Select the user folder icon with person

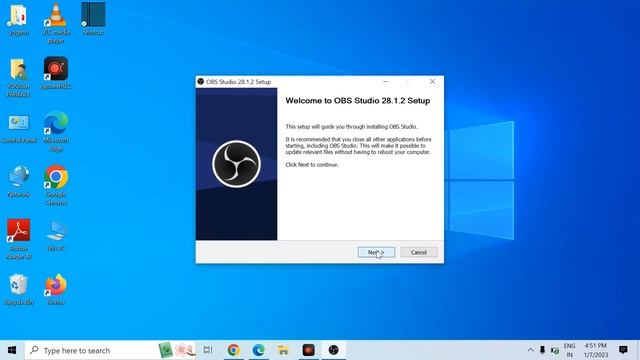click(x=18, y=77)
